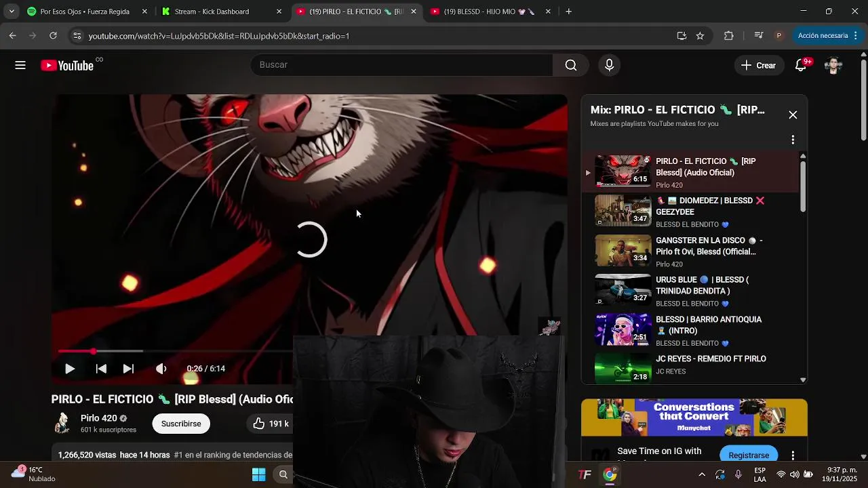Play BLESSD BARRIO ANTIOQUIA INTRO thumbnail
This screenshot has height=488, width=868.
pos(623,329)
